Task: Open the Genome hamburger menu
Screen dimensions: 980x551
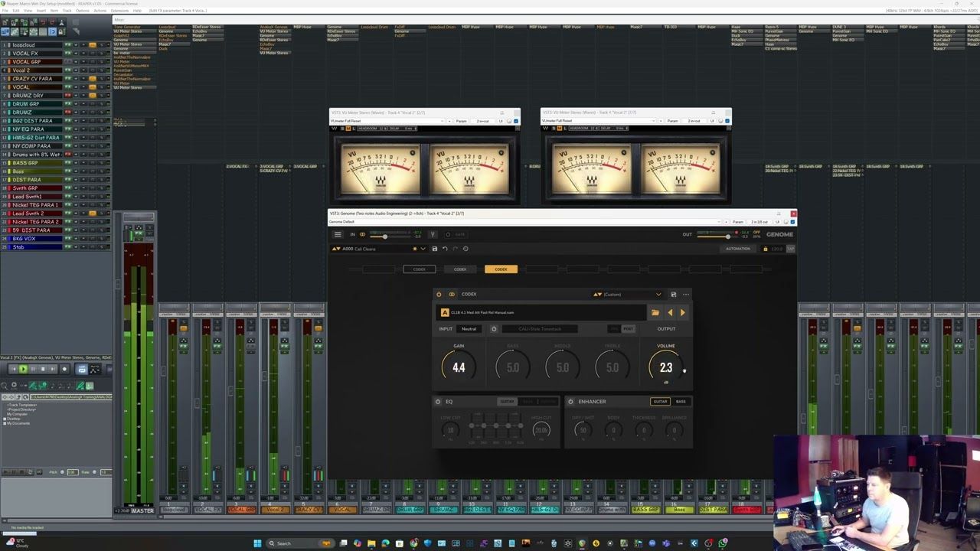Action: [338, 234]
